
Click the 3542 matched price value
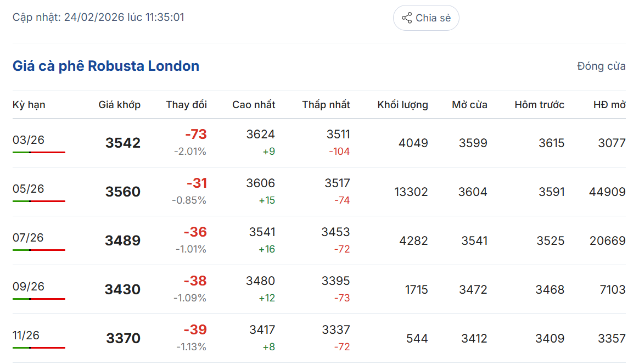coord(123,143)
